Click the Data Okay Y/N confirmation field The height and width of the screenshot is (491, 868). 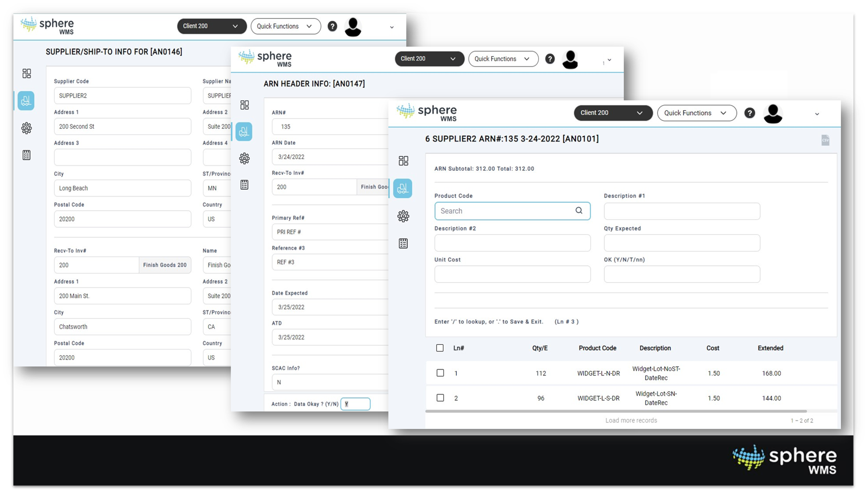coord(355,404)
